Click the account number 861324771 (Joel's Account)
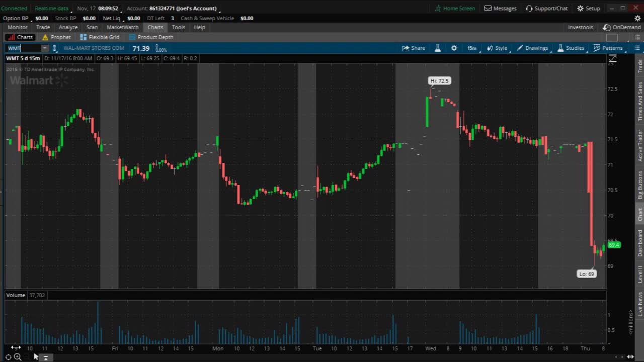The height and width of the screenshot is (362, 644). click(183, 8)
